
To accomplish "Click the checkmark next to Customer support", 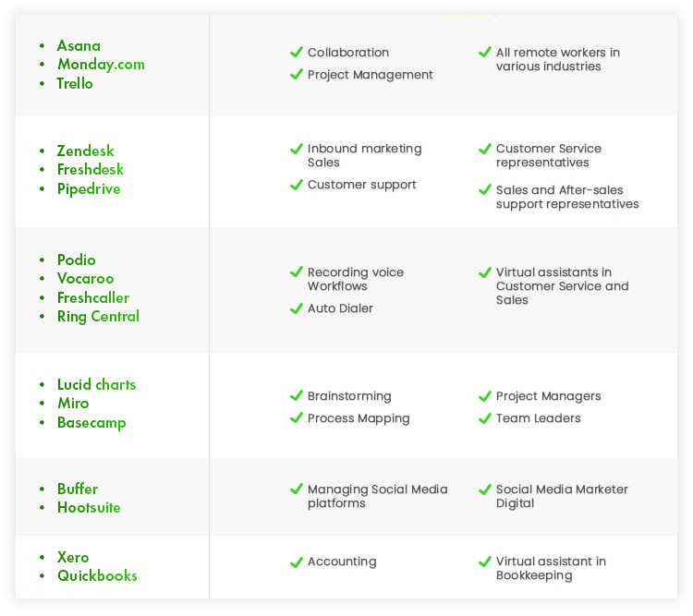I will click(296, 185).
